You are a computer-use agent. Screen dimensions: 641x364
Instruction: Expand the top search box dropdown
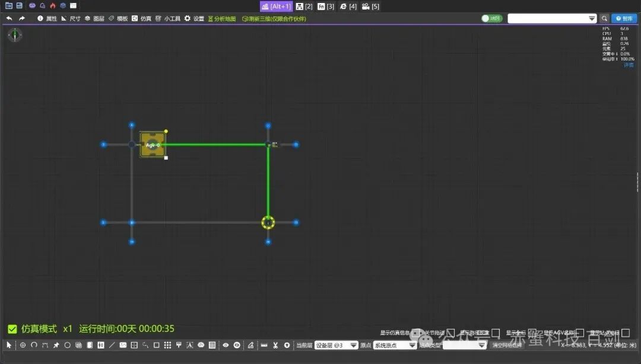[592, 18]
